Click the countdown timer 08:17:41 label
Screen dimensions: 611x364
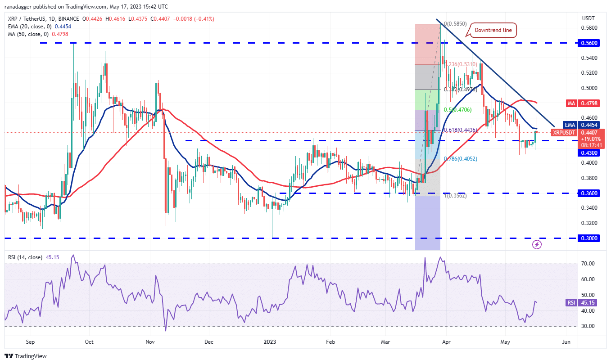click(x=592, y=145)
